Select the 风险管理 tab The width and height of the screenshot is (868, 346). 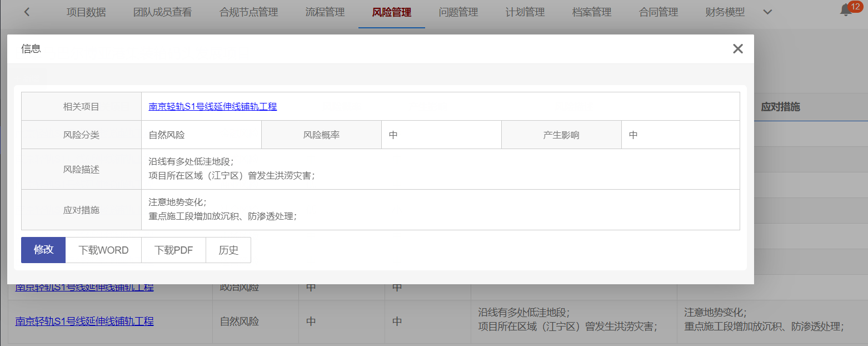pyautogui.click(x=392, y=12)
